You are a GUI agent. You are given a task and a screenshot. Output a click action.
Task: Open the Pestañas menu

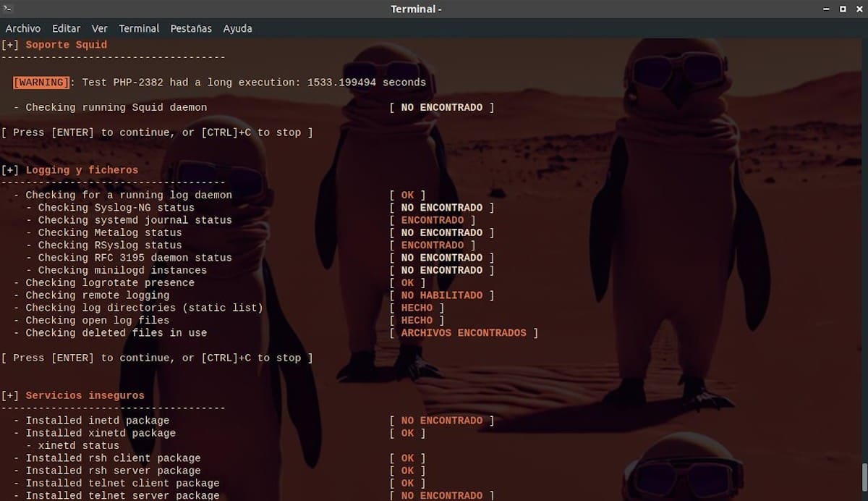tap(191, 28)
